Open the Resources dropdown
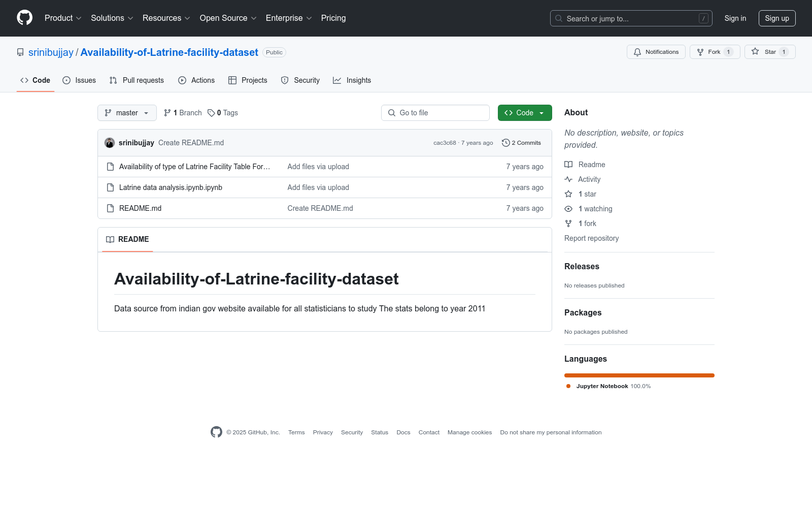Viewport: 812px width, 508px height. (x=166, y=18)
